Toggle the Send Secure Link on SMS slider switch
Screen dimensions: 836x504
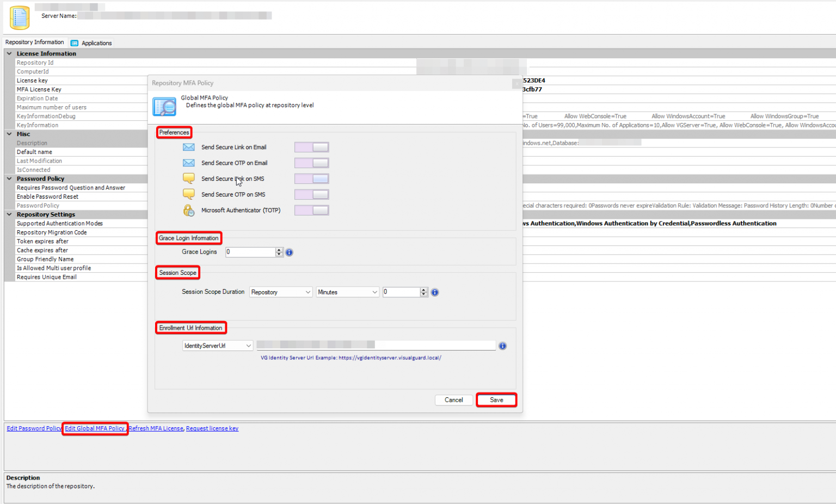coord(311,179)
